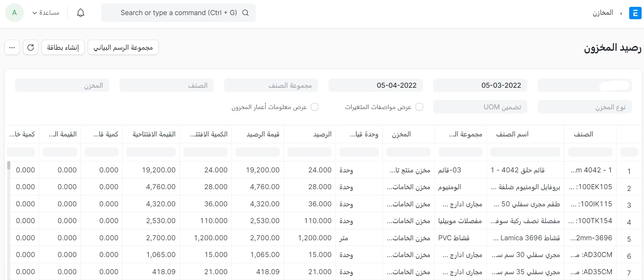The height and width of the screenshot is (280, 644).
Task: Click the الكمية الافتتـ.. column header
Action: coord(206,134)
